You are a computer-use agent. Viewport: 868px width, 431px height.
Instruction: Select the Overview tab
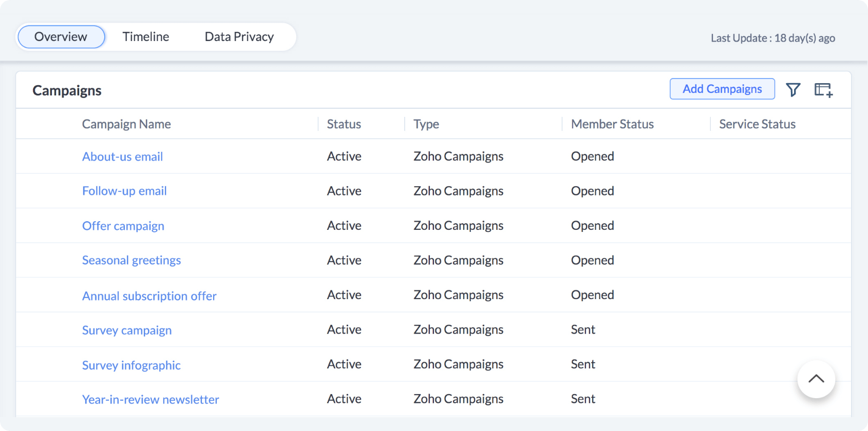click(61, 36)
